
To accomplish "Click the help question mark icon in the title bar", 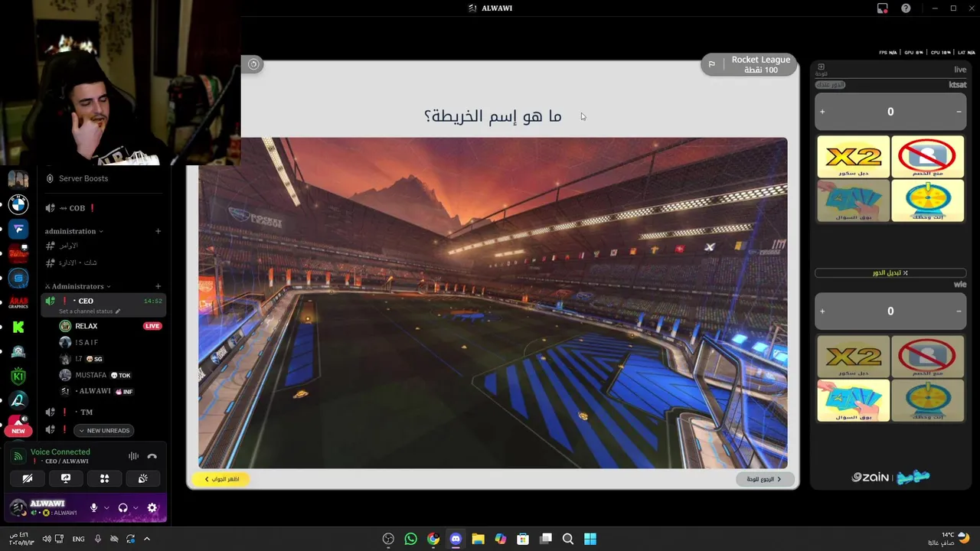I will [906, 8].
